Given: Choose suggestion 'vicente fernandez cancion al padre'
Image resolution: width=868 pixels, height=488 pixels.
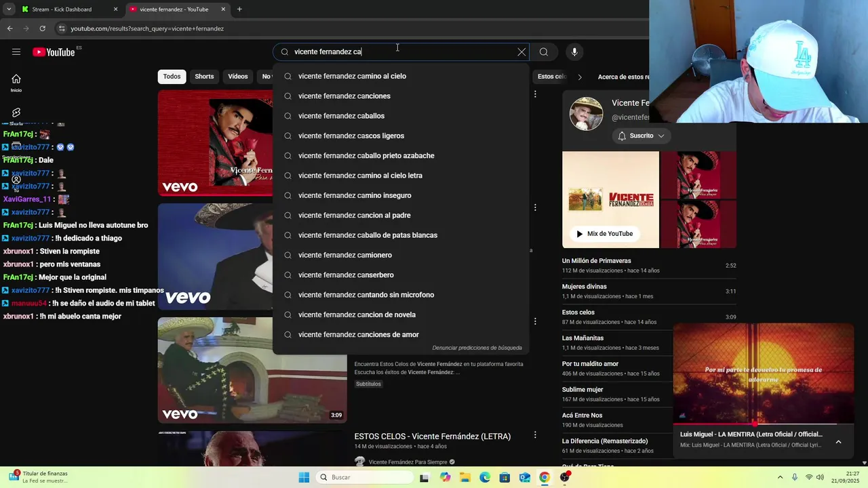Looking at the screenshot, I should coord(401,216).
